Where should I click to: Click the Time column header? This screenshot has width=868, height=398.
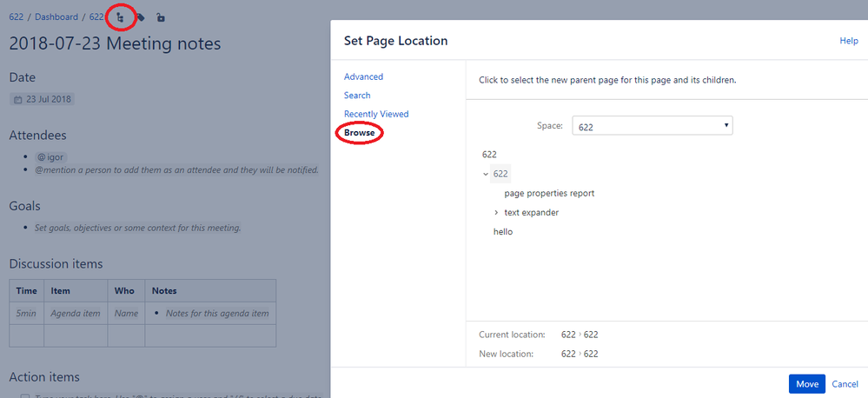(27, 290)
